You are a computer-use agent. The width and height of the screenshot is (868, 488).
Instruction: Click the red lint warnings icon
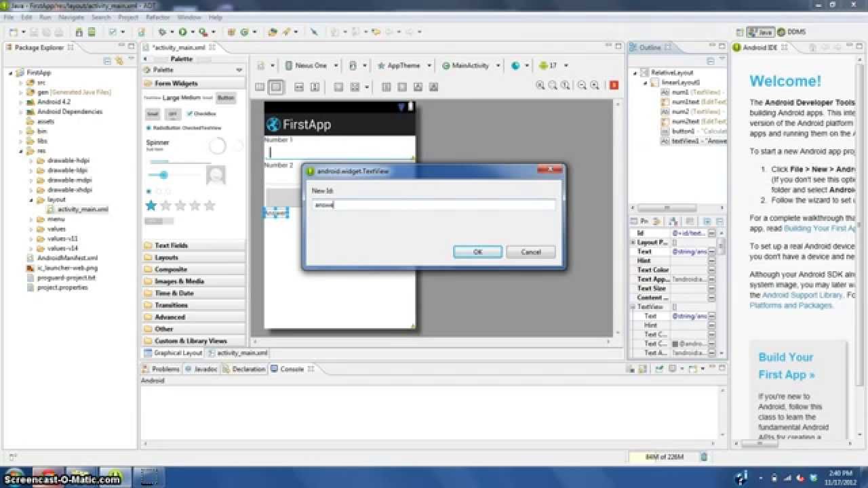pos(614,85)
